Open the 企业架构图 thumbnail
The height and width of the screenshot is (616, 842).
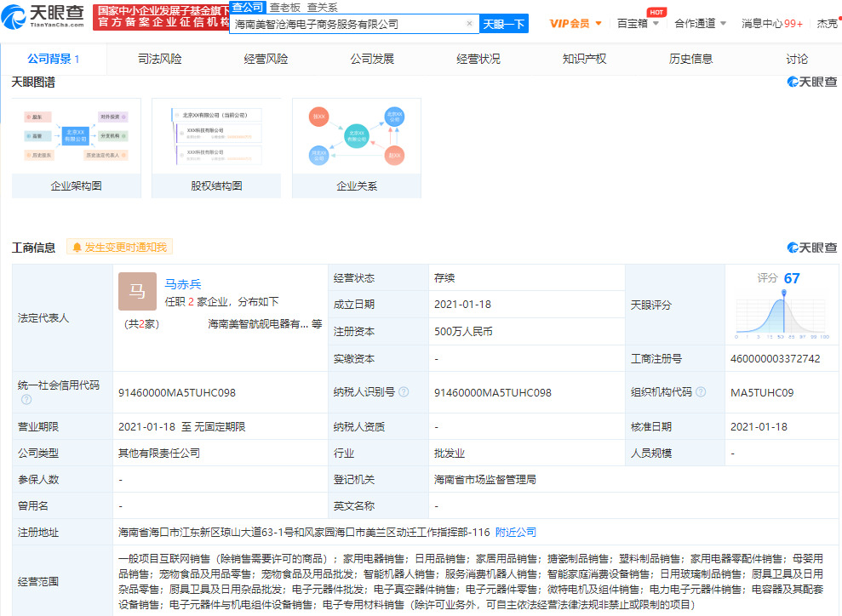pyautogui.click(x=77, y=148)
